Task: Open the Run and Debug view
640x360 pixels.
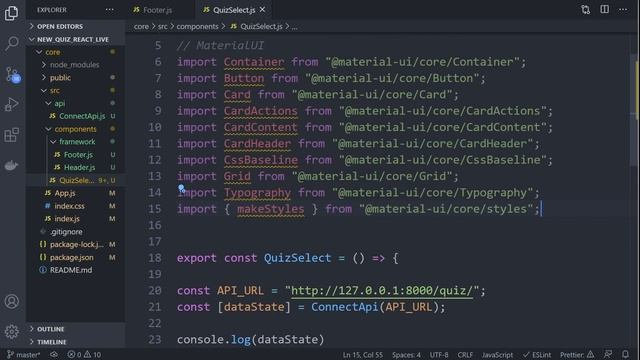Action: [x=12, y=104]
